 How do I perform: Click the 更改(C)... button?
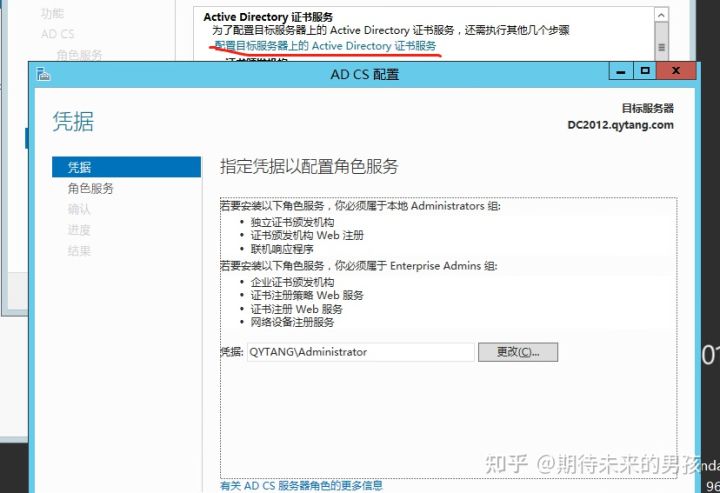518,352
